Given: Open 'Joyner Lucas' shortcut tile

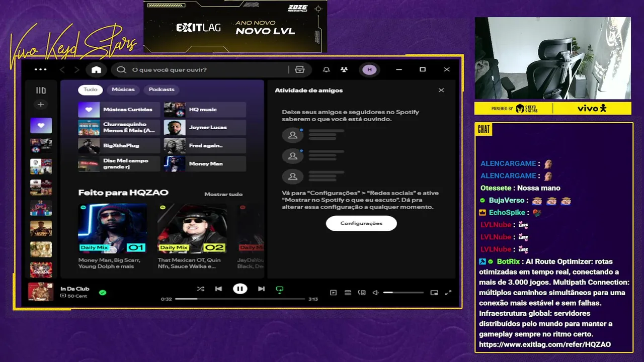Looking at the screenshot, I should [x=205, y=128].
